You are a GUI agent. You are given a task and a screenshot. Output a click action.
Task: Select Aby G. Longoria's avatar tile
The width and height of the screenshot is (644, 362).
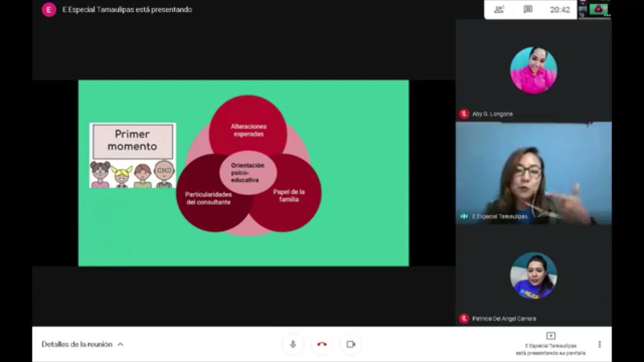click(533, 70)
